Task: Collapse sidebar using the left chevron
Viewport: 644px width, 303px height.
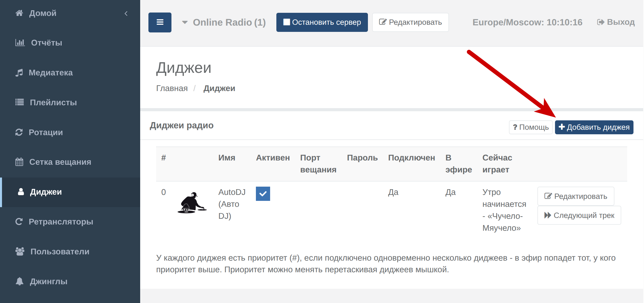Action: coord(126,13)
